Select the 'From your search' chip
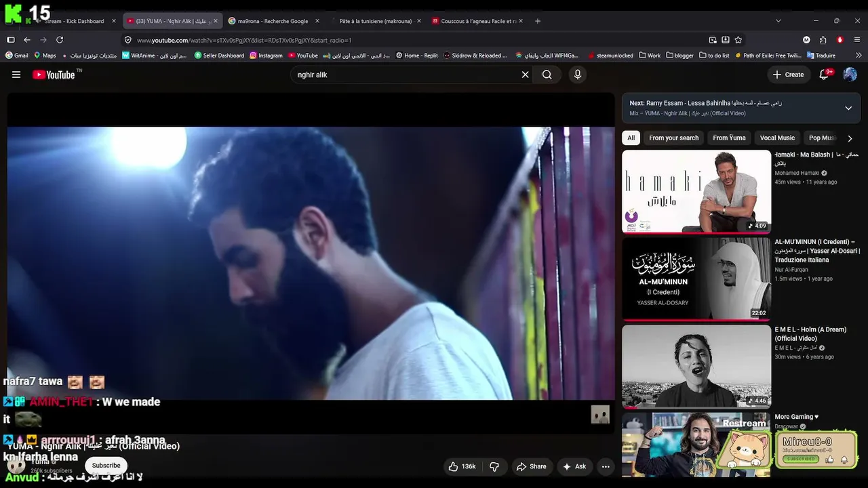Viewport: 868px width, 488px height. coord(673,138)
